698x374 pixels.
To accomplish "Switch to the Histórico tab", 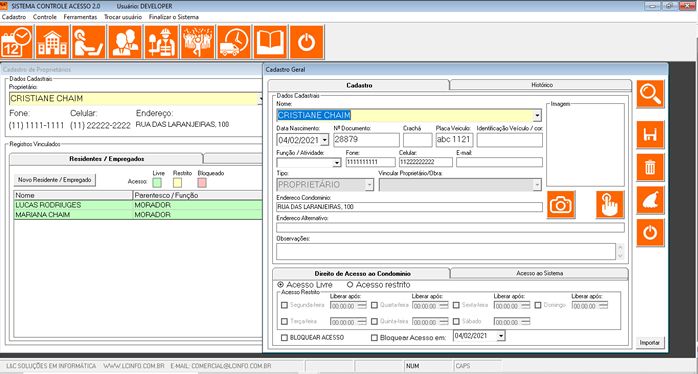I will point(542,85).
